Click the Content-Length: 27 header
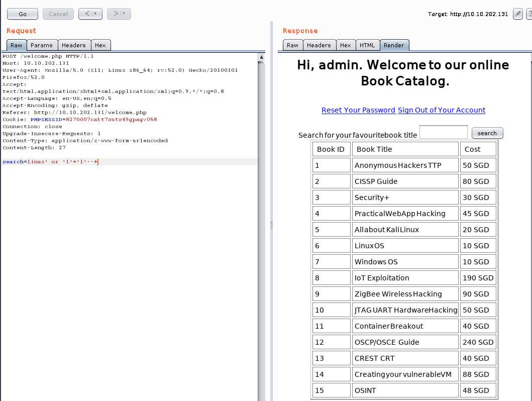The width and height of the screenshot is (532, 401). point(34,148)
